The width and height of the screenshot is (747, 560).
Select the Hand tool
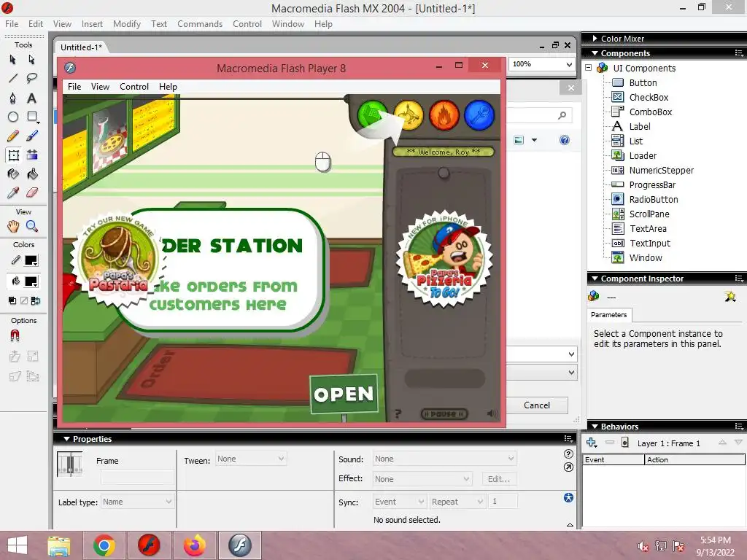coord(13,226)
